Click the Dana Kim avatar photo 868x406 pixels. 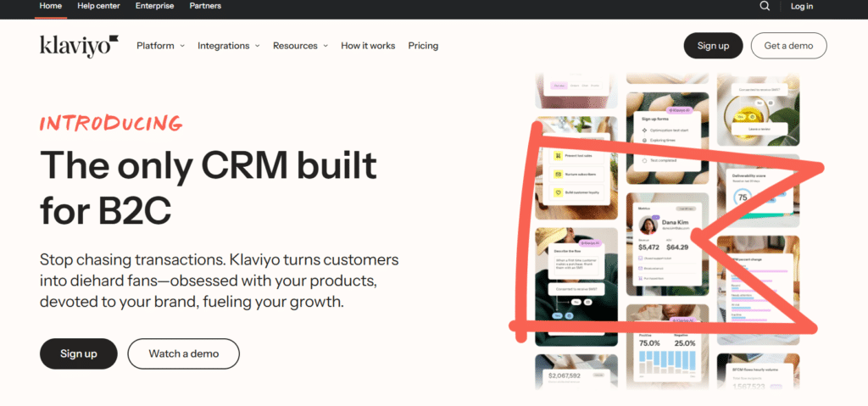[648, 225]
